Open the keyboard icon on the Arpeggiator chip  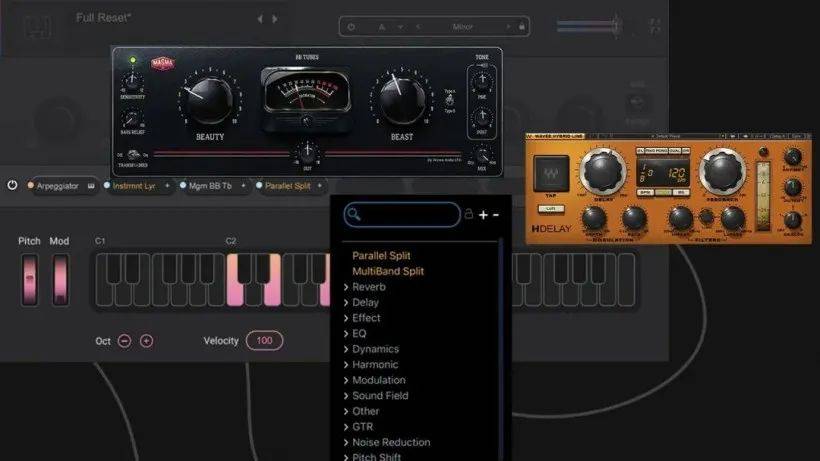(x=91, y=186)
